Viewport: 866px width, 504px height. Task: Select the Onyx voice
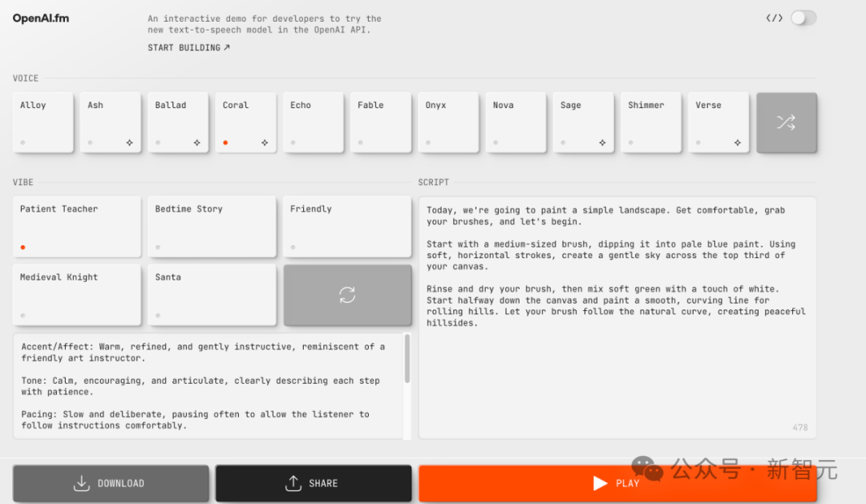tap(448, 123)
